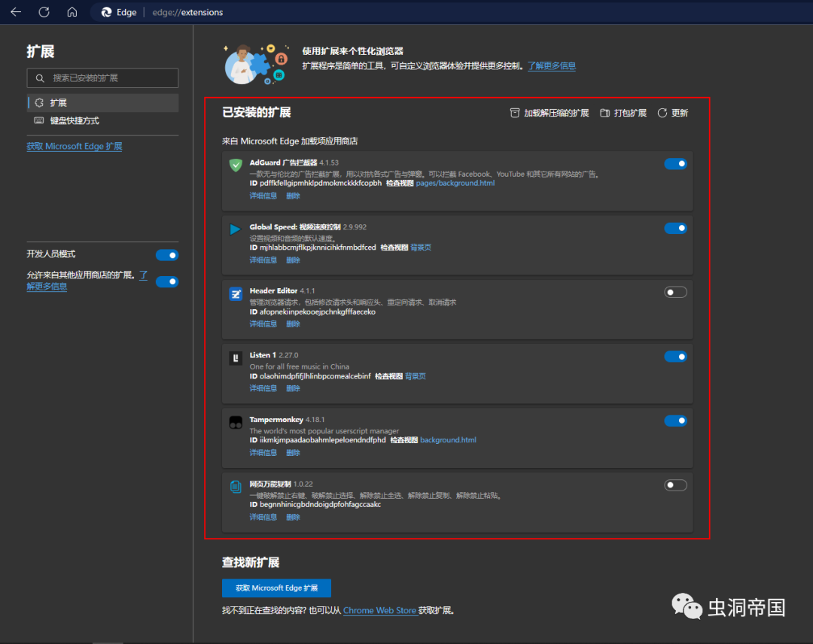This screenshot has height=644, width=813.
Task: Click the Header Editor blue icon
Action: 236,293
